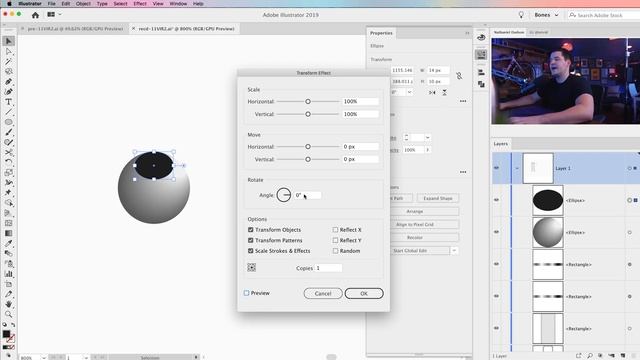Open the Learn lightbulb icon

click(x=521, y=15)
